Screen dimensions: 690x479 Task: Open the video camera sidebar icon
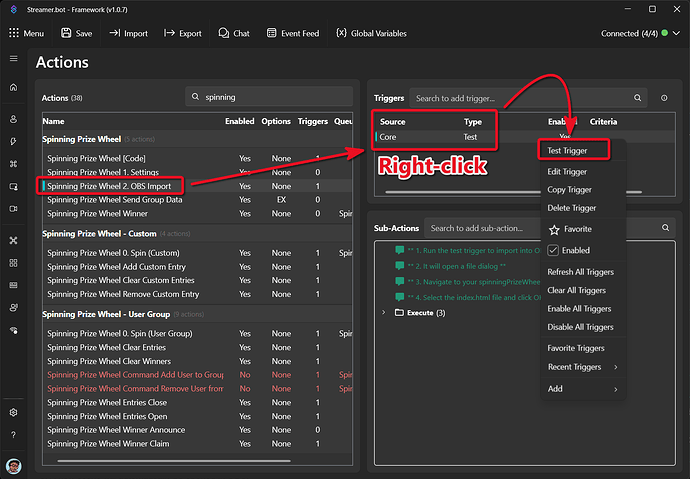(14, 208)
